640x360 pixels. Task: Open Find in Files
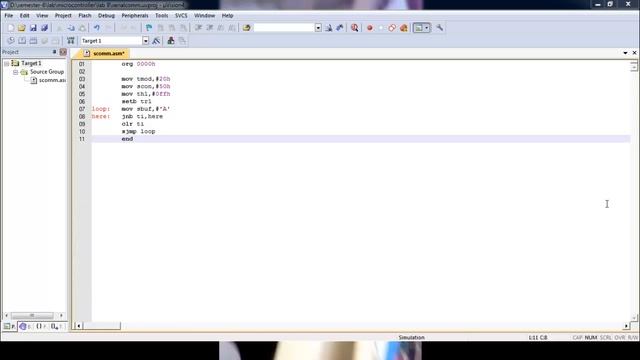click(x=246, y=28)
